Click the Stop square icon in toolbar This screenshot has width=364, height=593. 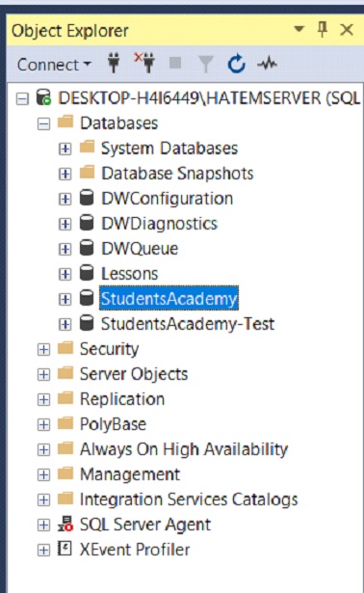tap(175, 63)
